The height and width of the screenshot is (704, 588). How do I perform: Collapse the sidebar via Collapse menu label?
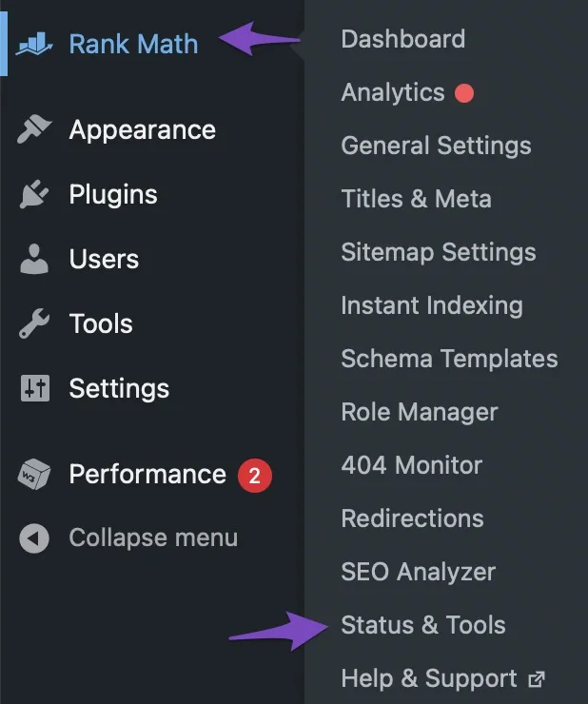(x=153, y=538)
